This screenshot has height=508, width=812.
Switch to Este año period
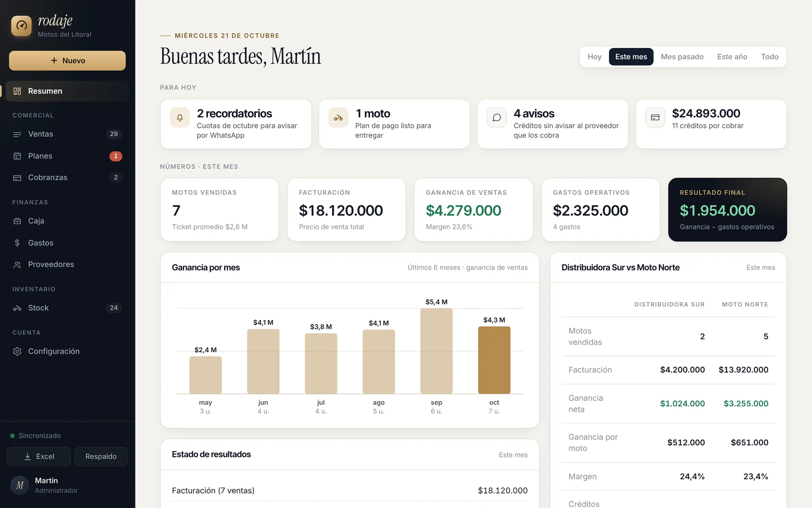point(732,57)
